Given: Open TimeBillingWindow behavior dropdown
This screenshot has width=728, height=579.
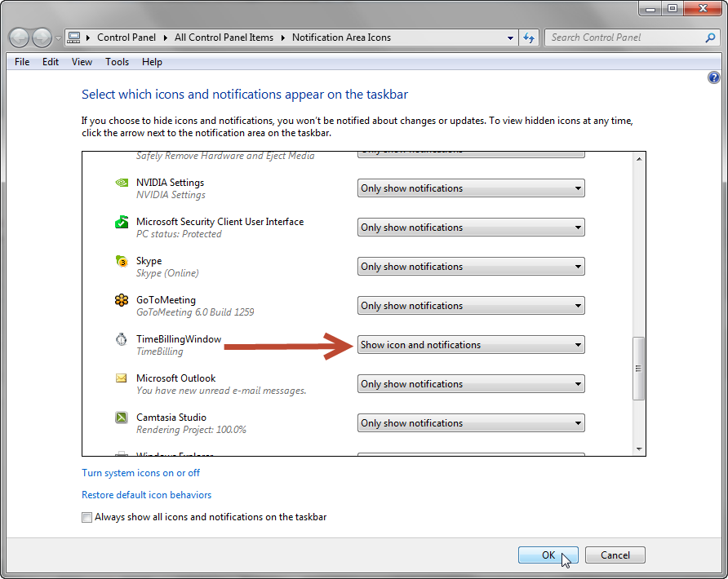Looking at the screenshot, I should point(471,345).
